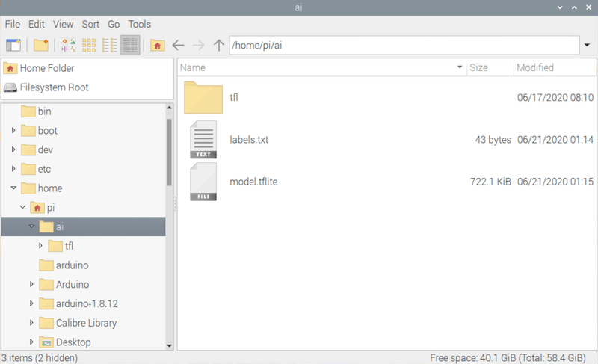Viewport: 598px width, 364px height.
Task: Open path history dropdown arrow
Action: click(x=587, y=46)
